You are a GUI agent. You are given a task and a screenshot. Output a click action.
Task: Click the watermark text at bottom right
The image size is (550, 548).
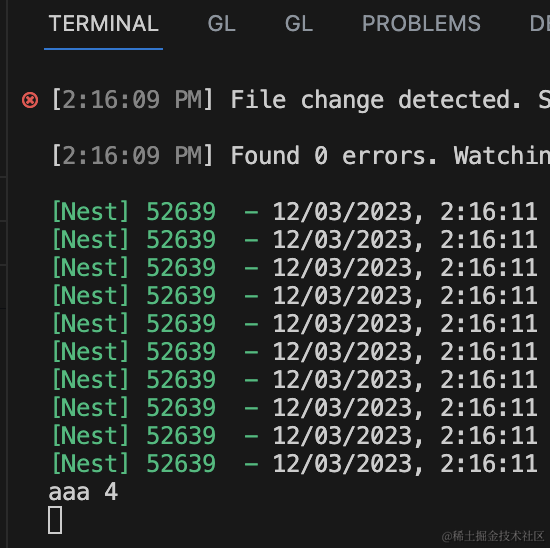click(493, 536)
